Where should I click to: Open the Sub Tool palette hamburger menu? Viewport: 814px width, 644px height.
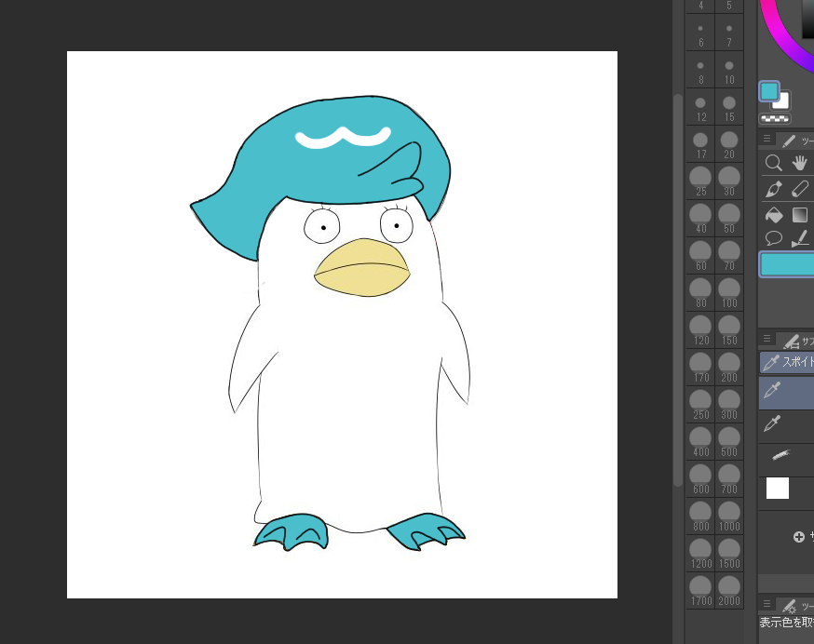pos(767,339)
